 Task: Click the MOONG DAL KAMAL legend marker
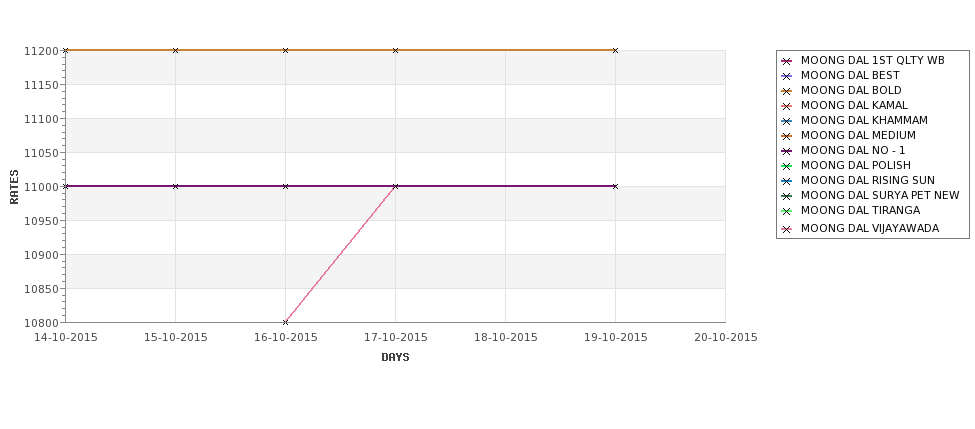coord(787,106)
